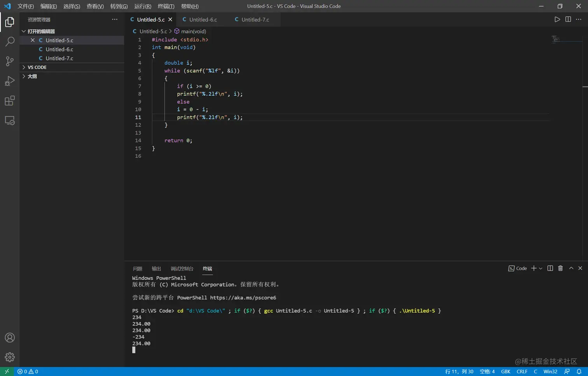The image size is (588, 376).
Task: Change file encoding GBK
Action: click(506, 371)
